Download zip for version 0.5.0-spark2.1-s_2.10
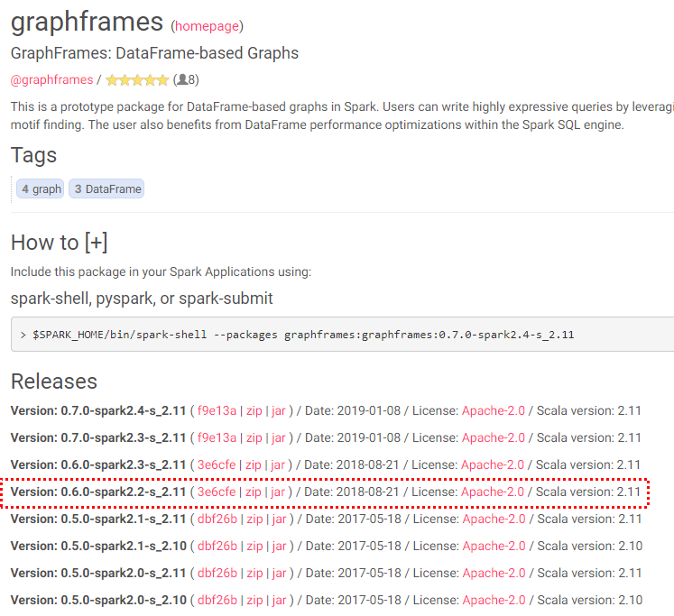This screenshot has width=674, height=616. (255, 546)
